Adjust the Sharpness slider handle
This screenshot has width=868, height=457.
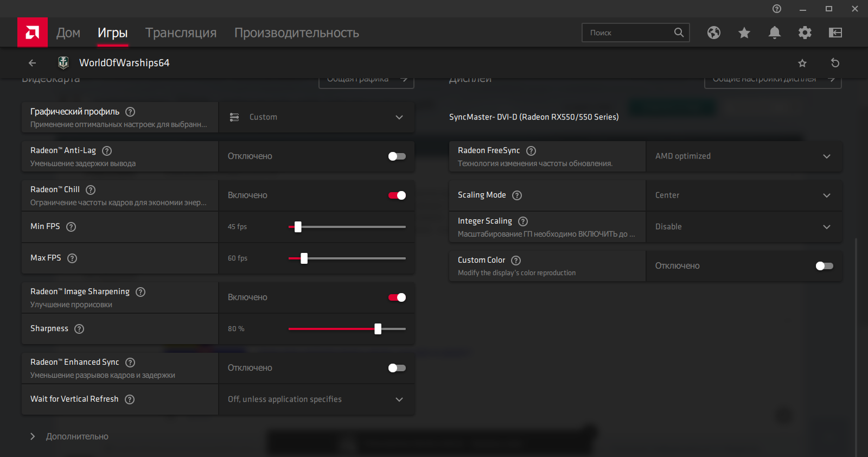[x=378, y=329]
